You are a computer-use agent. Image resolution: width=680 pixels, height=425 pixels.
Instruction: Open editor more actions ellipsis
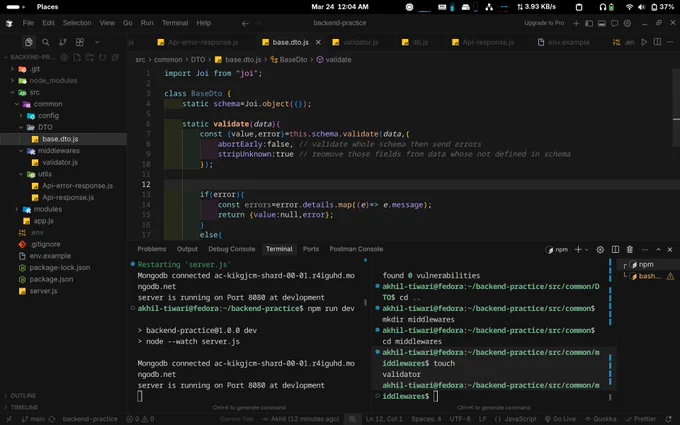pyautogui.click(x=670, y=42)
